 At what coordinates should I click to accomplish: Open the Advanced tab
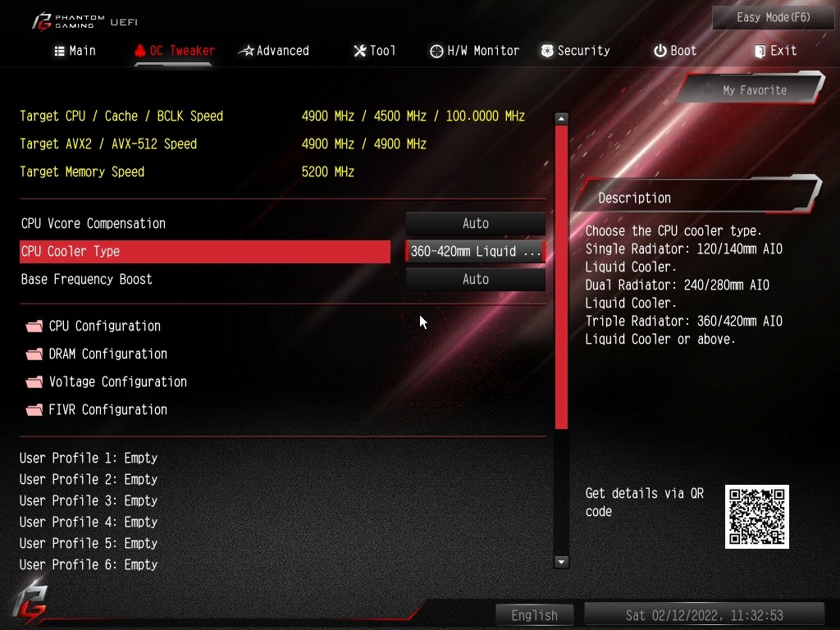[274, 51]
